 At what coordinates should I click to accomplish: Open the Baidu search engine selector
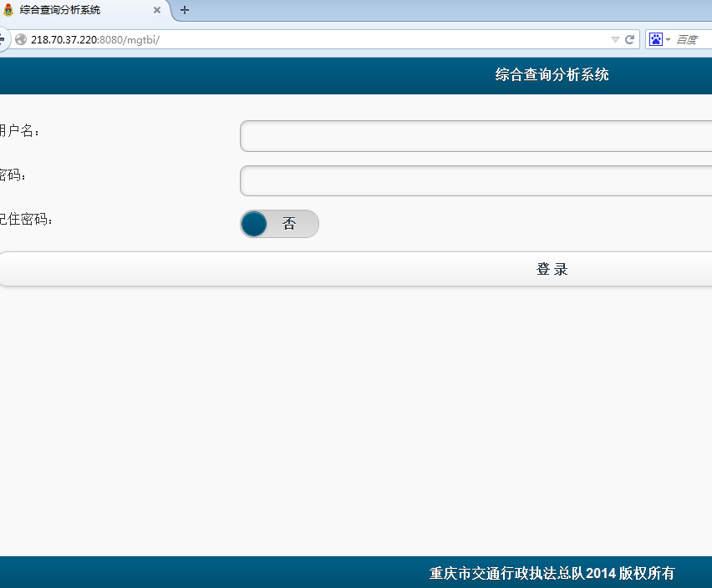click(659, 39)
